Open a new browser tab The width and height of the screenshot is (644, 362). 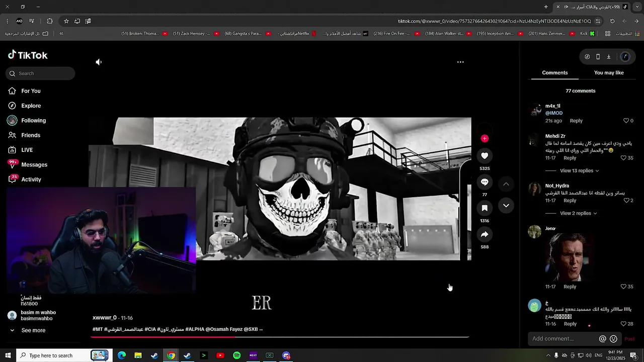coord(546,7)
